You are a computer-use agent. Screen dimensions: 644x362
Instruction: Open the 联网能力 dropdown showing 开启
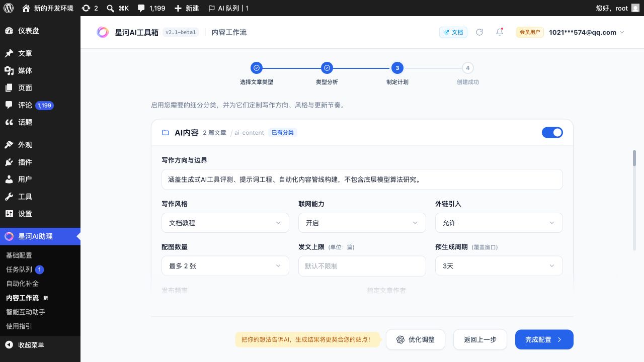pyautogui.click(x=362, y=223)
